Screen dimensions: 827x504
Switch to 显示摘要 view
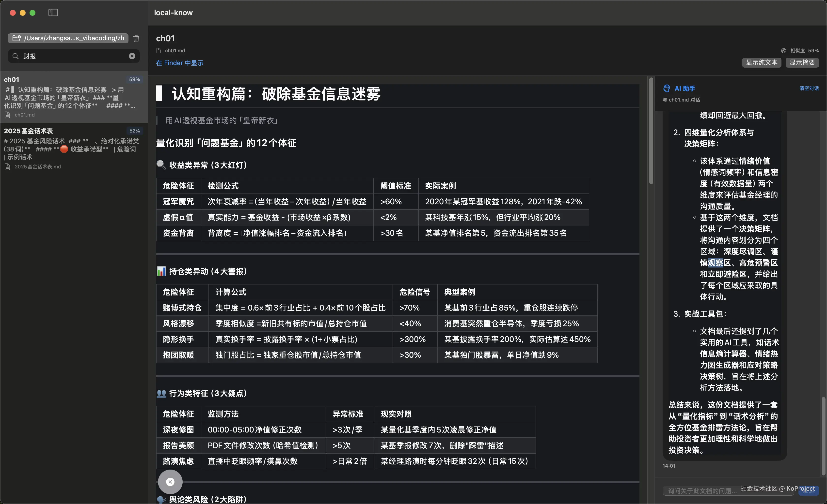click(802, 63)
